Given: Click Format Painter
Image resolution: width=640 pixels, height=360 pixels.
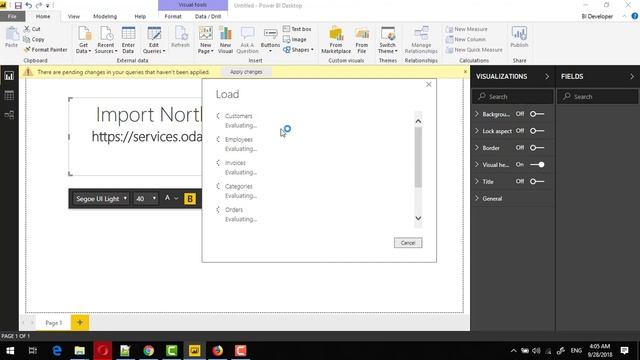Looking at the screenshot, I should pyautogui.click(x=45, y=49).
